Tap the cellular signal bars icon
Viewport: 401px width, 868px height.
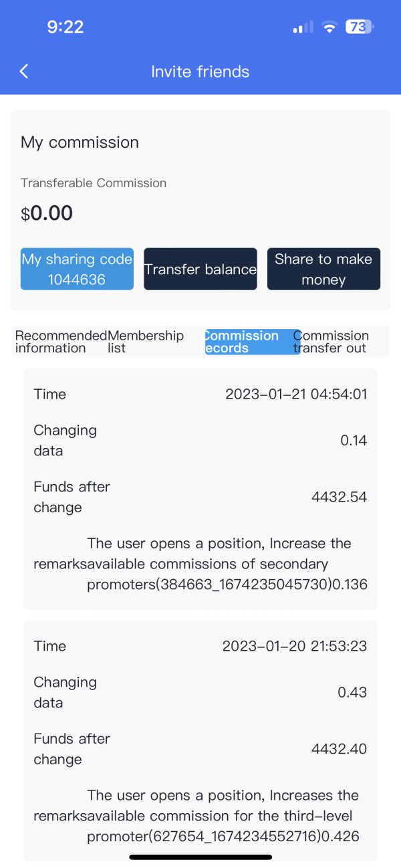pos(303,28)
